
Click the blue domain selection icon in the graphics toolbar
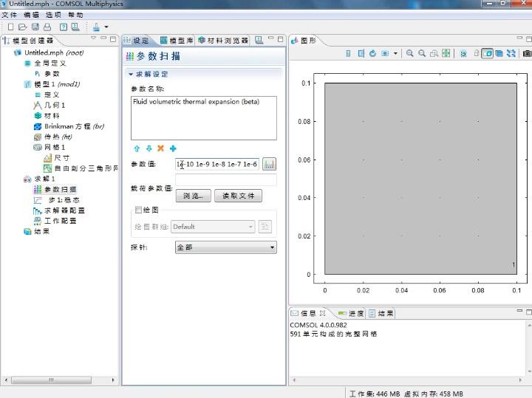coord(499,53)
